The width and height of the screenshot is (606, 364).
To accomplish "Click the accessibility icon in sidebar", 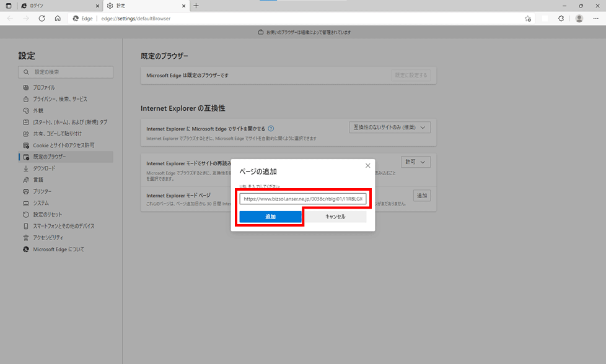I will [26, 238].
